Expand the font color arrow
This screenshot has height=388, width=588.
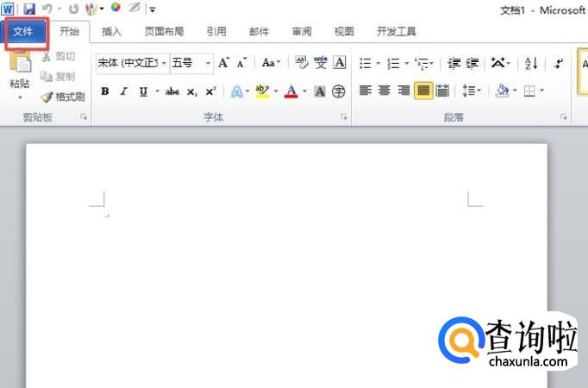[x=304, y=91]
